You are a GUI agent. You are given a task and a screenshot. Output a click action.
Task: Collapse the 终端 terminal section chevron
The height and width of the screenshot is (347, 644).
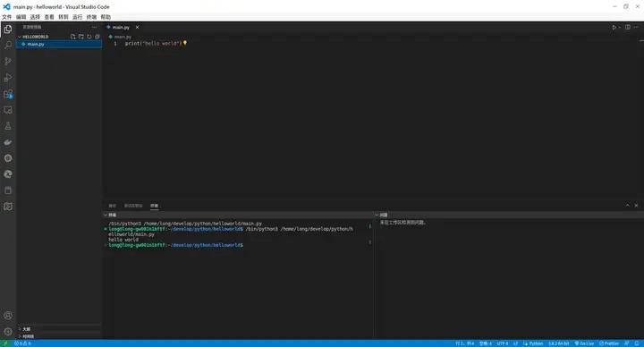click(106, 215)
